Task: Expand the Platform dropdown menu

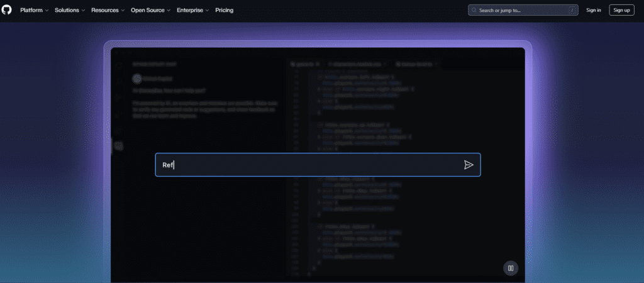Action: [x=34, y=11]
